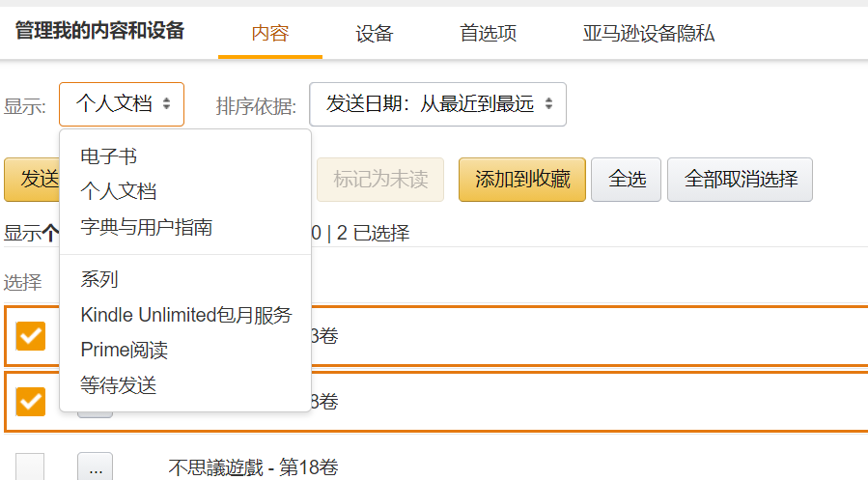Image resolution: width=868 pixels, height=480 pixels.
Task: Select 电子书 from the dropdown list
Action: click(109, 156)
